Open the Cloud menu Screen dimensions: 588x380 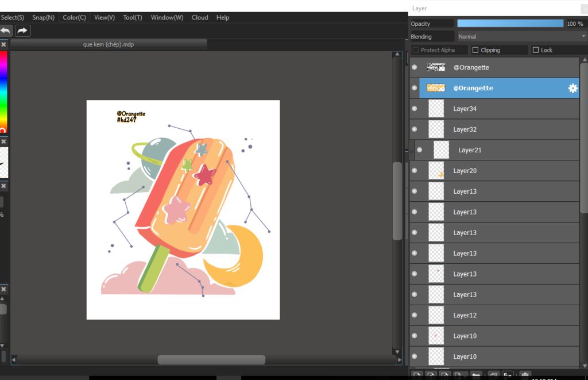pyautogui.click(x=200, y=17)
